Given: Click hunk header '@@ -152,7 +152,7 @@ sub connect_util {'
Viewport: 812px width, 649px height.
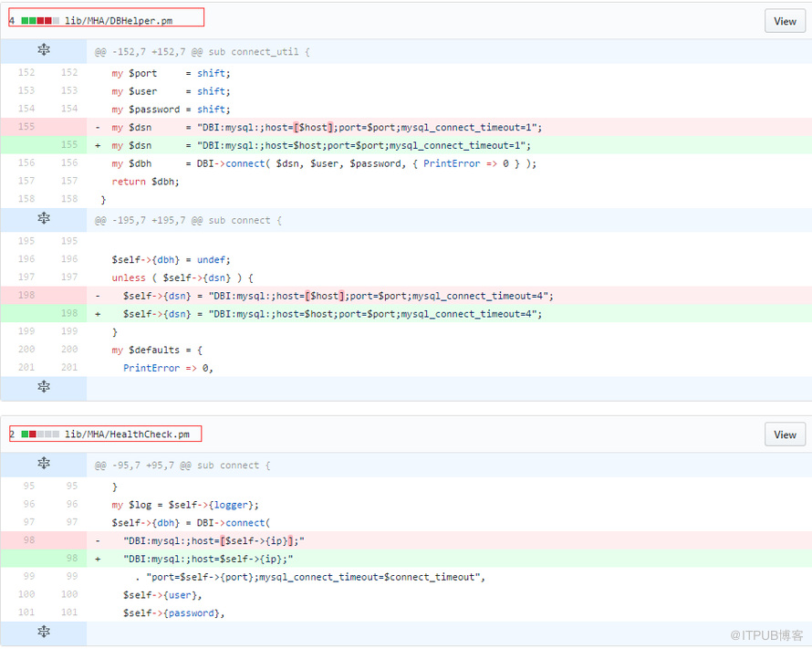Looking at the screenshot, I should coord(202,52).
